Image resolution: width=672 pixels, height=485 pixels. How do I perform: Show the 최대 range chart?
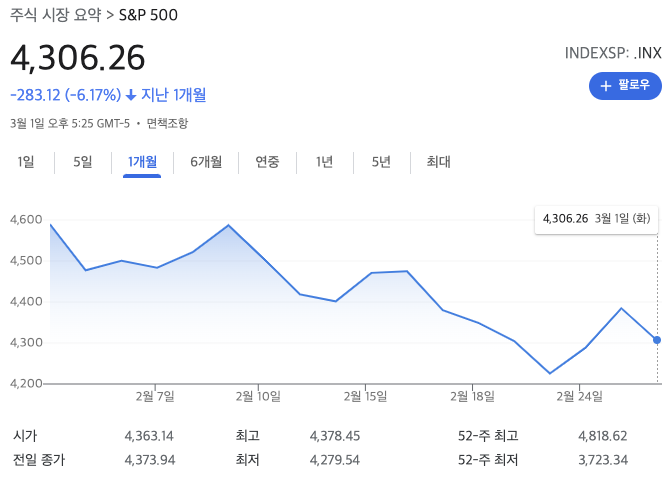pyautogui.click(x=438, y=162)
